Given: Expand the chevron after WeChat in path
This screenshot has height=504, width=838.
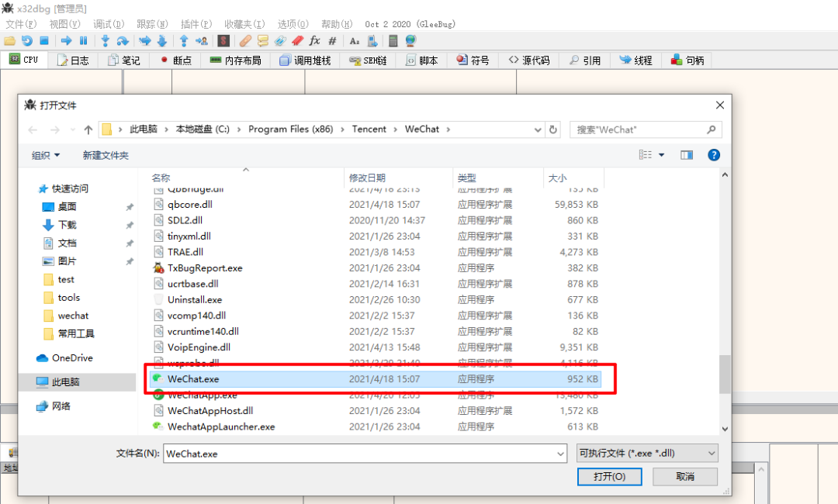Looking at the screenshot, I should [448, 129].
